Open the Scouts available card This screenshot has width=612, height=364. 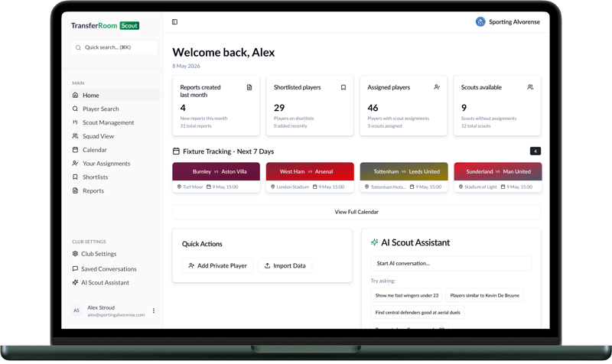[x=497, y=106]
